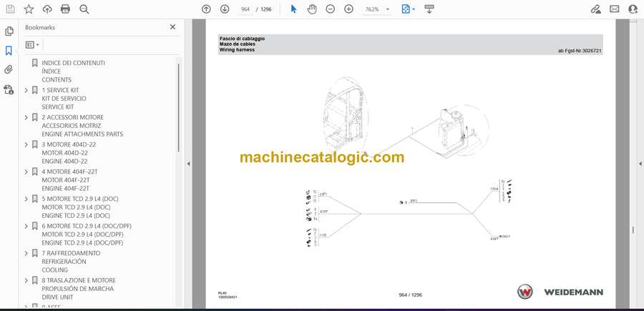644x311 pixels.
Task: Add document to starred favorites
Action: [29, 9]
